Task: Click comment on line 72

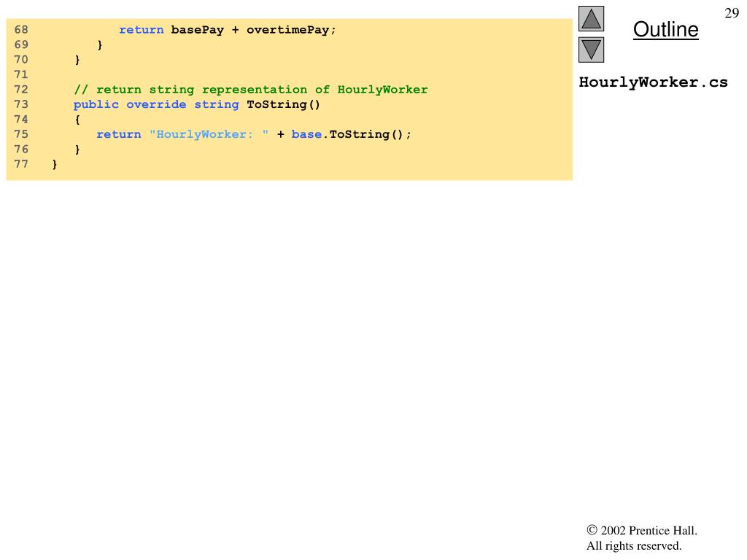Action: [x=251, y=90]
